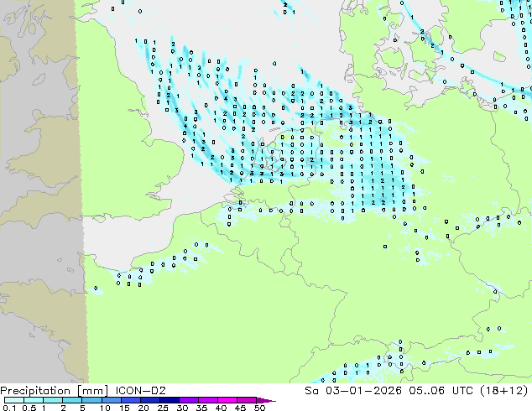Click the 'Precipitation [mm]' title text
The height and width of the screenshot is (411, 532).
[54, 391]
